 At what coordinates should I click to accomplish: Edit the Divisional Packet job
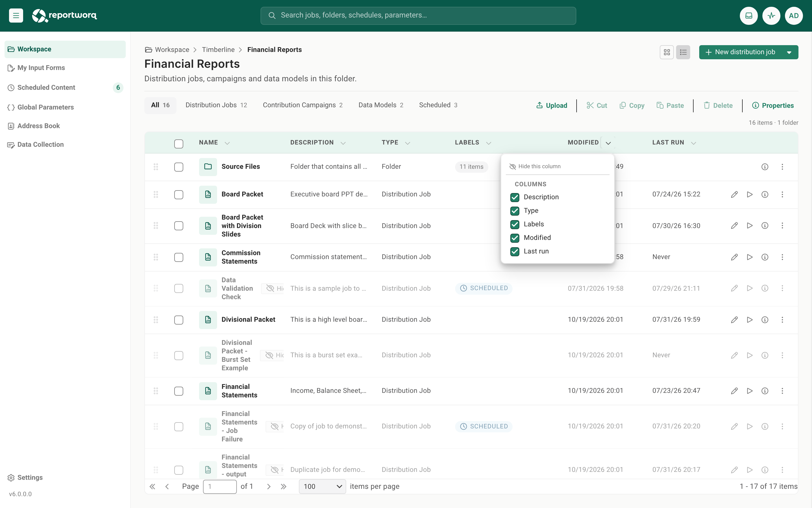734,319
